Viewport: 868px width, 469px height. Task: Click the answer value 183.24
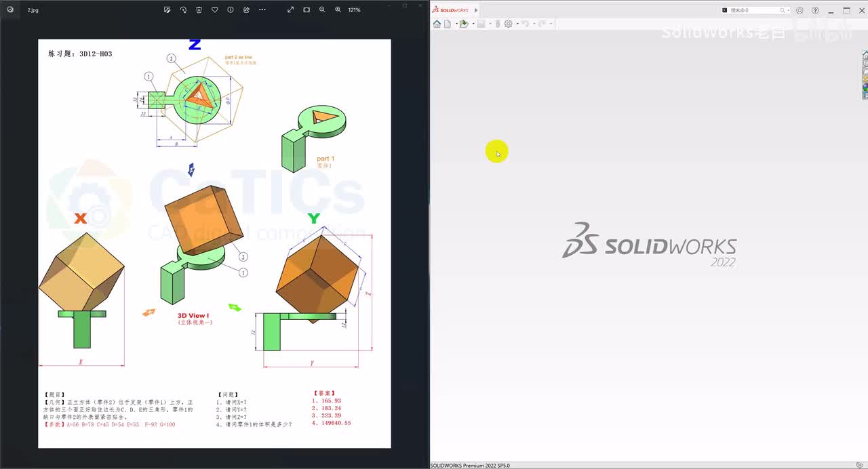point(331,409)
